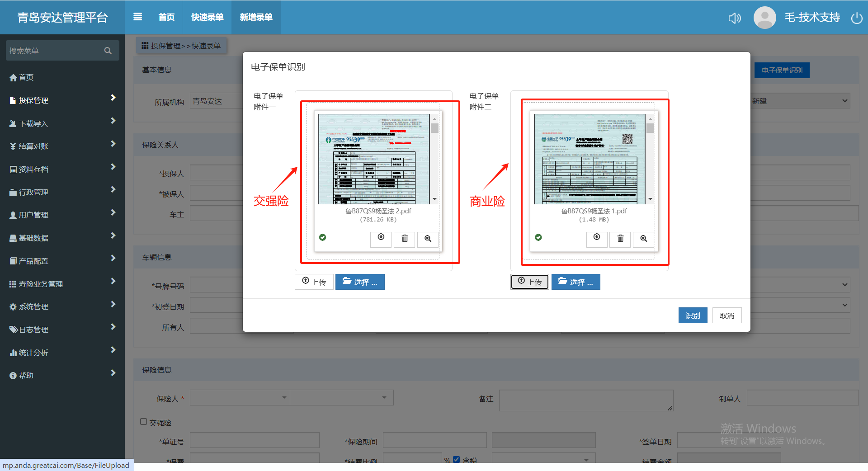Screen dimensions: 868x471
Task: Expand the 资料存档 menu chevron
Action: click(x=113, y=167)
